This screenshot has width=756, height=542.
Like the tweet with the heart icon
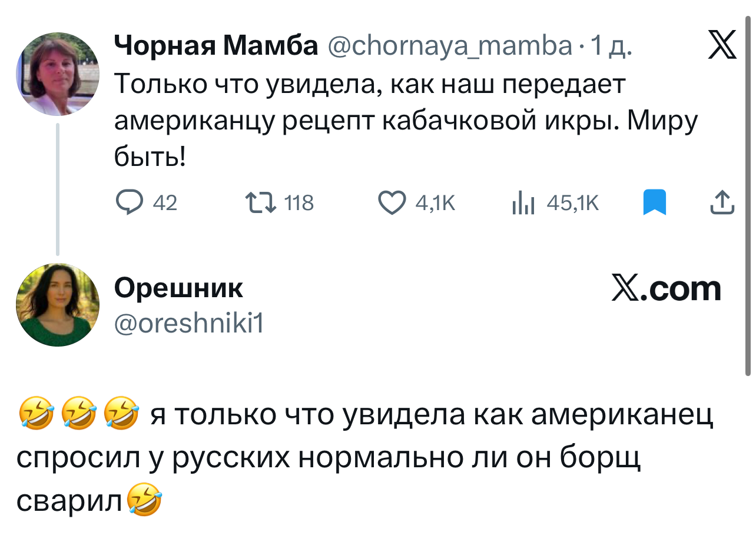coord(393,203)
